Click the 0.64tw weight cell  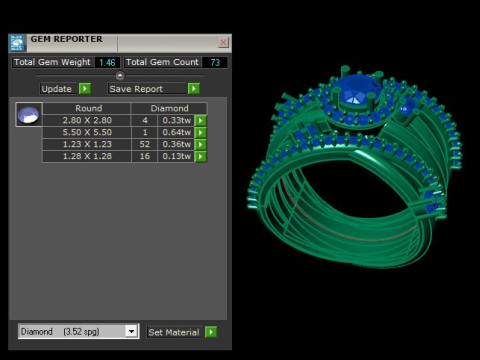pos(176,132)
